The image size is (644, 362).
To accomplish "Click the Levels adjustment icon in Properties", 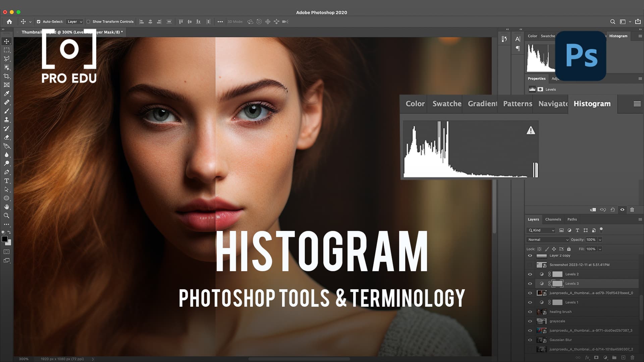I will pyautogui.click(x=532, y=89).
